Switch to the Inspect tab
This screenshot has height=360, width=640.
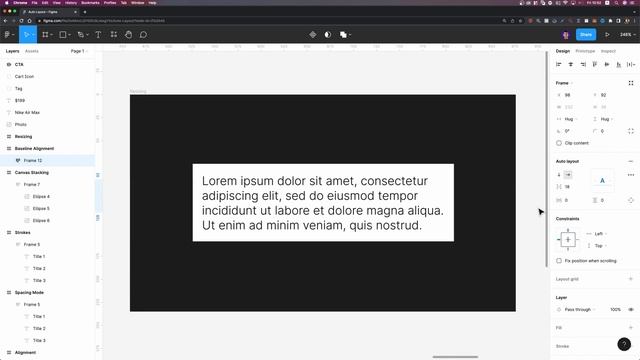pos(608,51)
